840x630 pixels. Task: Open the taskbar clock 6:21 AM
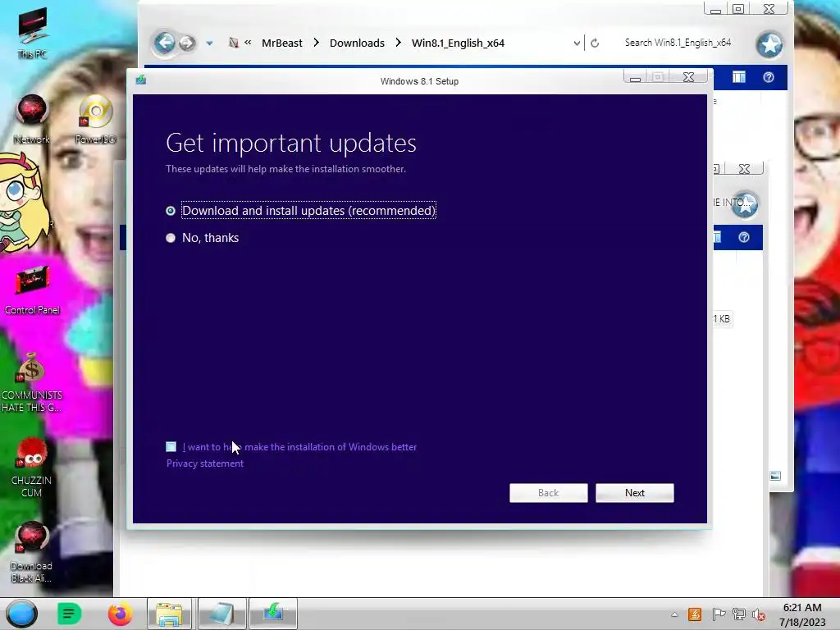pyautogui.click(x=802, y=614)
